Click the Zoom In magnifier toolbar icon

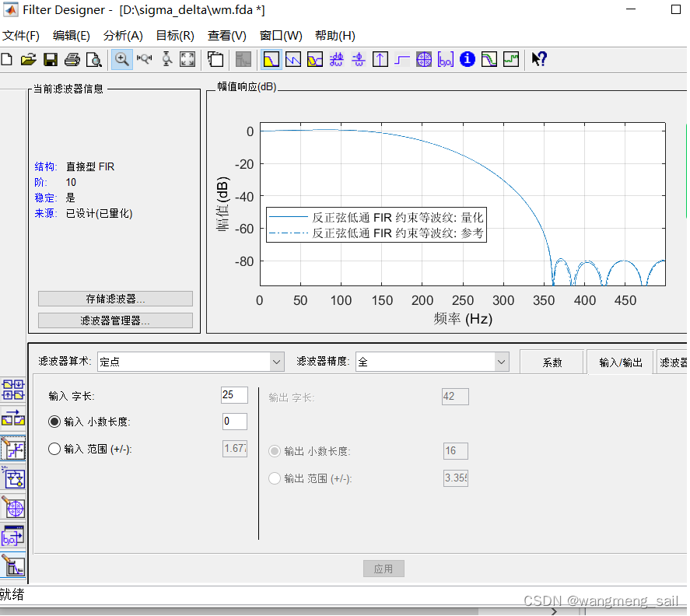tap(122, 59)
